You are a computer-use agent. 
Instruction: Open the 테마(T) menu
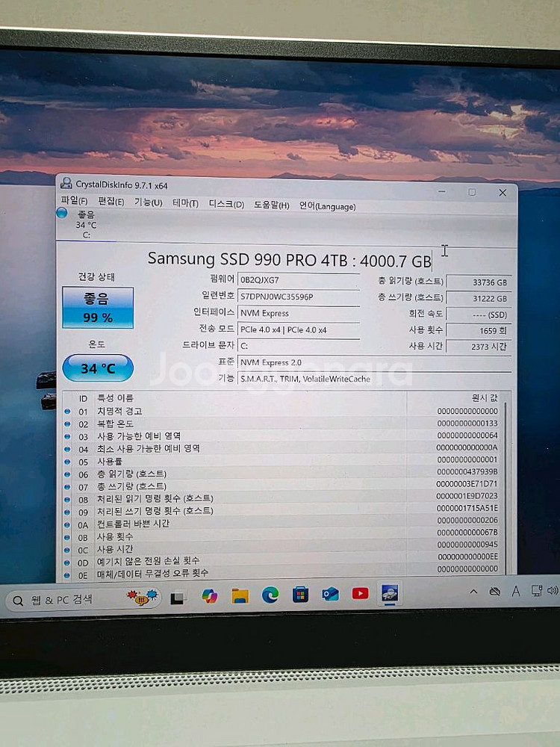[185, 203]
